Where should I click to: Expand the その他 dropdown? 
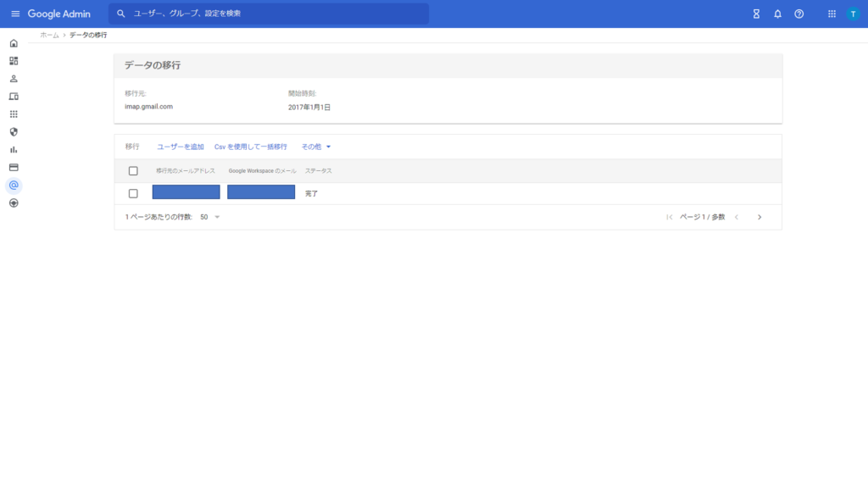pos(315,147)
